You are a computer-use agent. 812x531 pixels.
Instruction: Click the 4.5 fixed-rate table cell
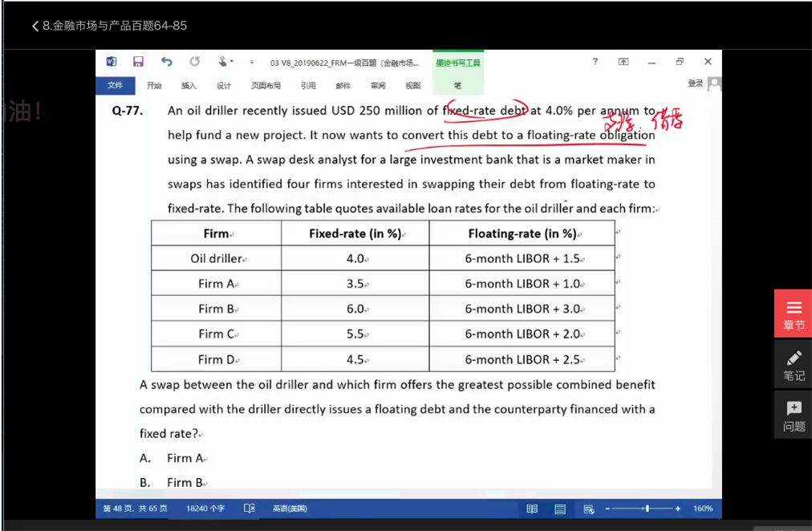coord(355,359)
